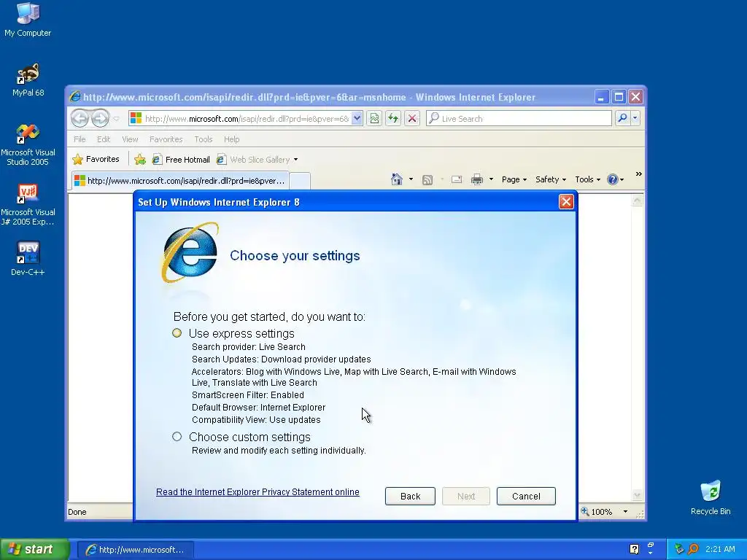Click the orange magnifier tray icon
The height and width of the screenshot is (560, 747).
pyautogui.click(x=693, y=549)
